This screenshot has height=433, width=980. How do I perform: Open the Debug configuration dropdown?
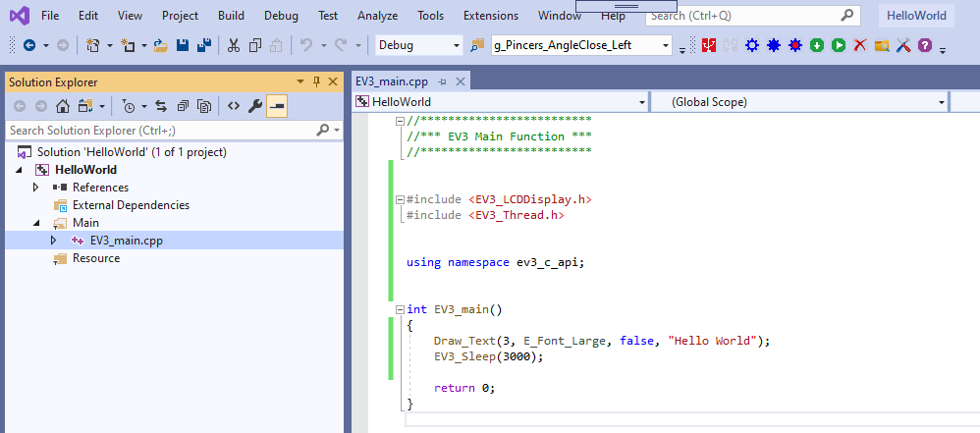456,45
